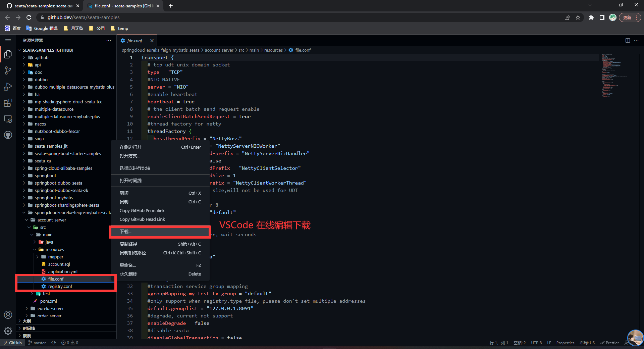Close the file.conf editor tab
The width and height of the screenshot is (644, 349).
point(152,41)
